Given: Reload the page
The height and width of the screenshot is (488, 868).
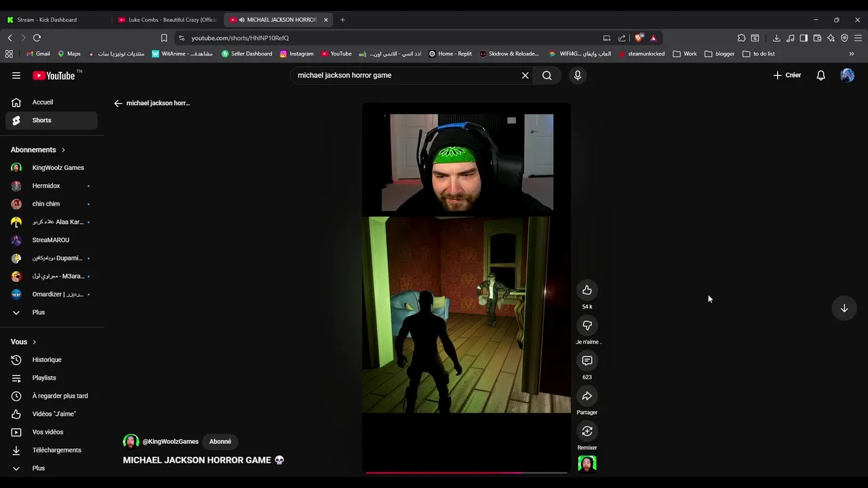Looking at the screenshot, I should pyautogui.click(x=37, y=38).
